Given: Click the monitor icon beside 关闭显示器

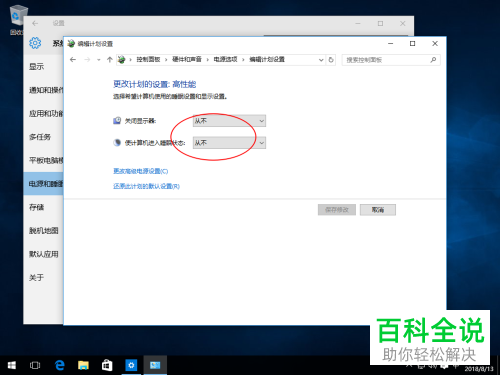Looking at the screenshot, I should click(x=117, y=121).
